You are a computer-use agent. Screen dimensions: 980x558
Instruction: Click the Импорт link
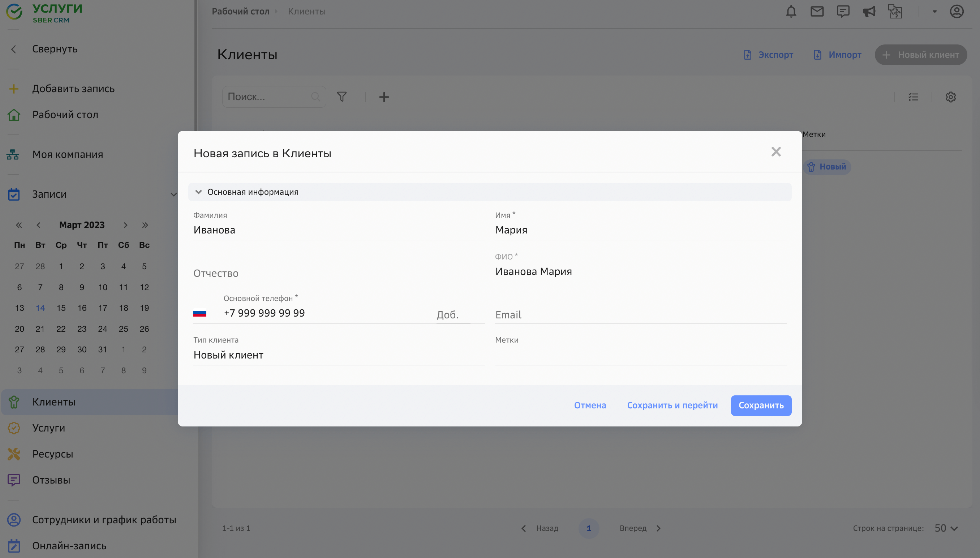tap(837, 55)
